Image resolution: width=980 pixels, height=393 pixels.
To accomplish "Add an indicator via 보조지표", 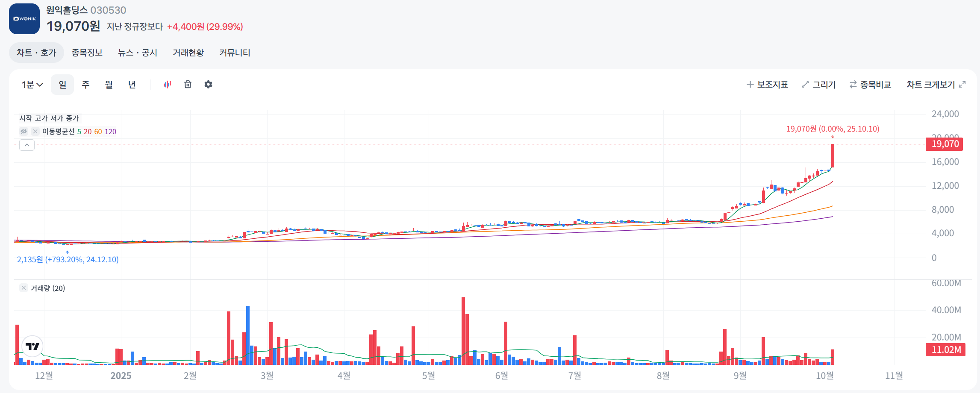I will point(767,85).
